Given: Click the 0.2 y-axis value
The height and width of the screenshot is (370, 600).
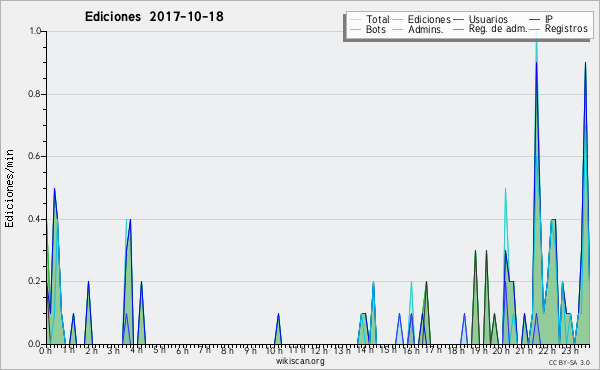Looking at the screenshot, I should 35,281.
